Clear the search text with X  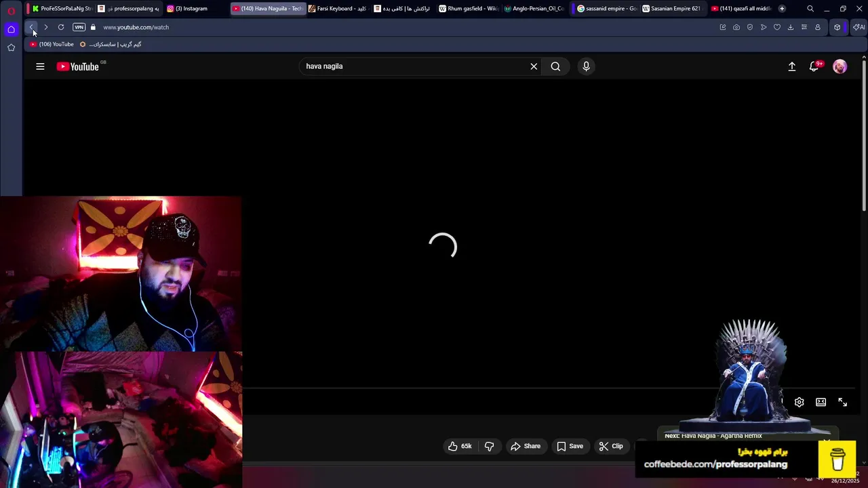(x=534, y=66)
